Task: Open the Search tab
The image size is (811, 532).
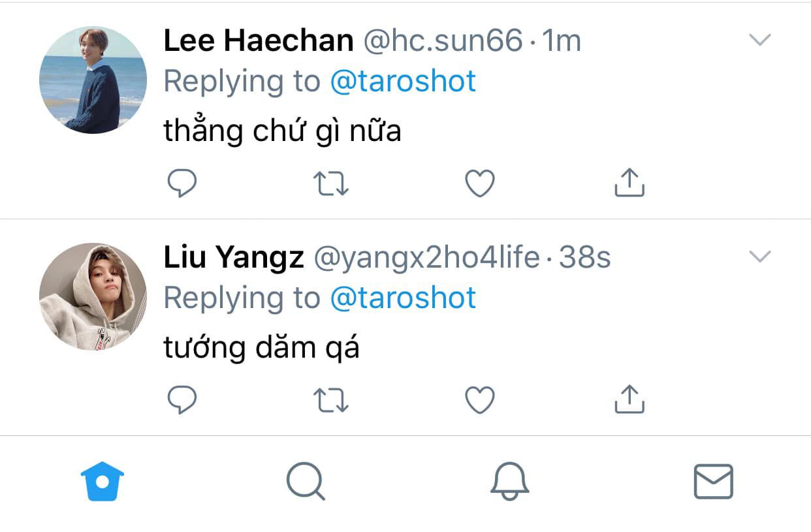Action: (306, 482)
